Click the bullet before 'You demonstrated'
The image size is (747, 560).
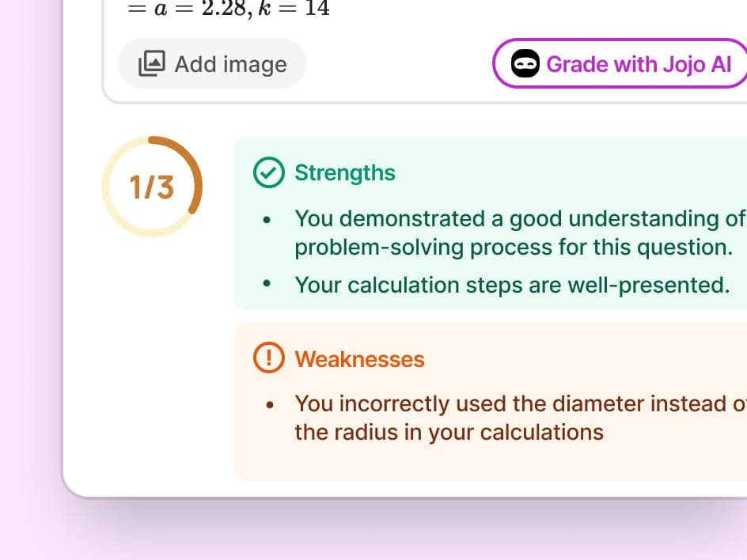point(270,219)
